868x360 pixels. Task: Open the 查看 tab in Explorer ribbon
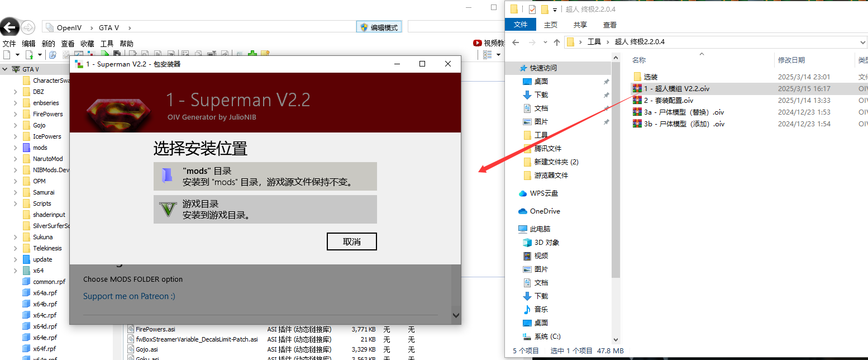[x=610, y=25]
